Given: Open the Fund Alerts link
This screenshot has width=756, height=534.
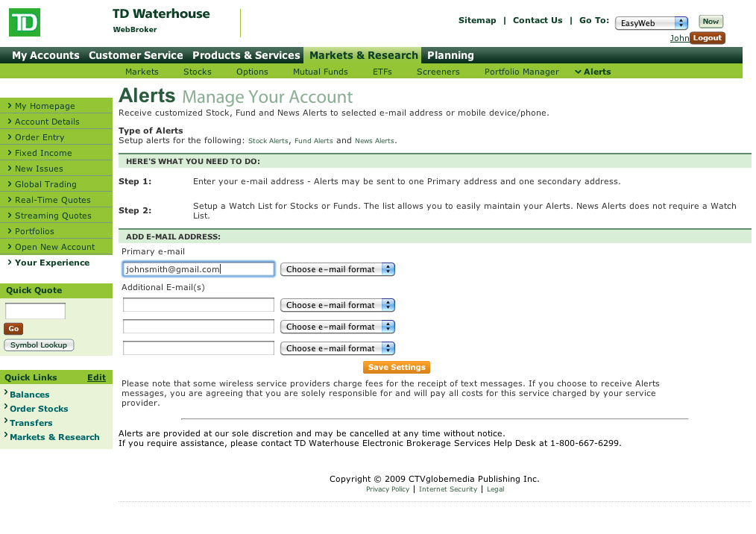Looking at the screenshot, I should [313, 141].
